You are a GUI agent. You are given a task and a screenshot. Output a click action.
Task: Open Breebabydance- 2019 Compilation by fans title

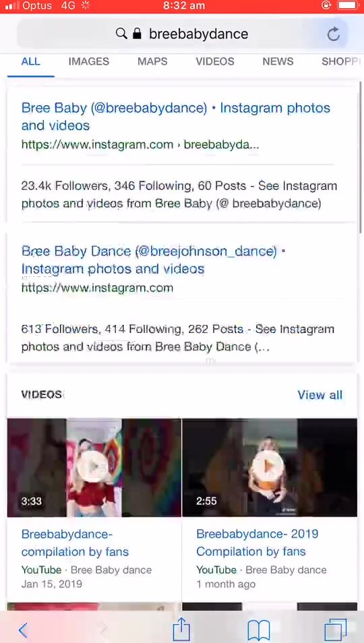click(x=257, y=543)
